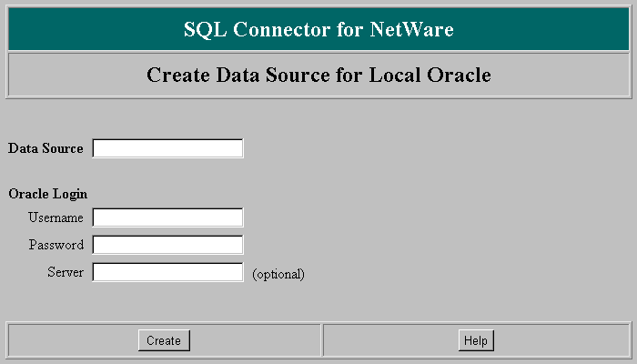637x364 pixels.
Task: Focus the Username text box
Action: [x=167, y=217]
